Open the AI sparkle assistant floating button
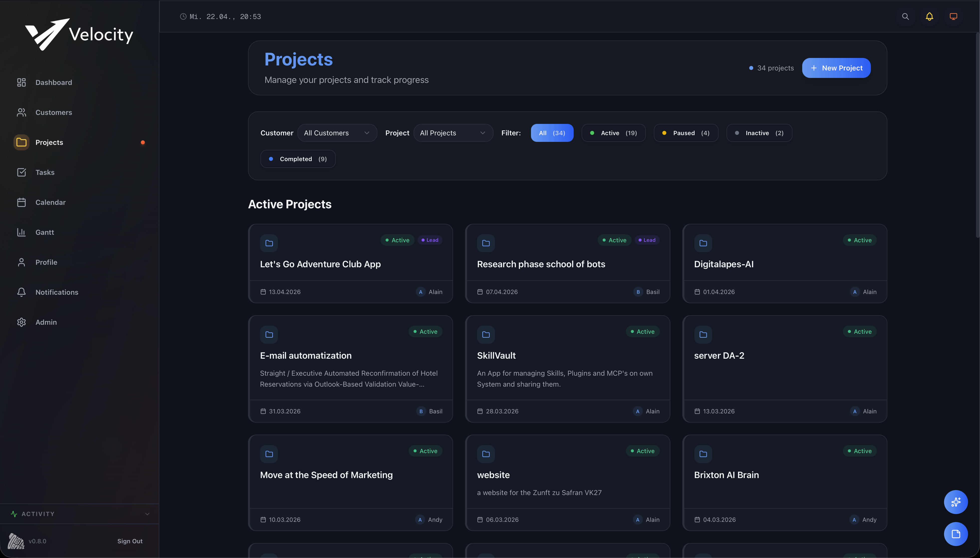 [x=956, y=502]
